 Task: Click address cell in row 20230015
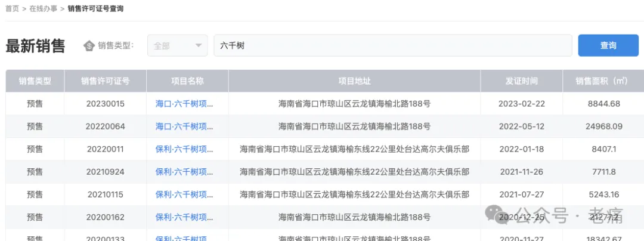pyautogui.click(x=354, y=104)
